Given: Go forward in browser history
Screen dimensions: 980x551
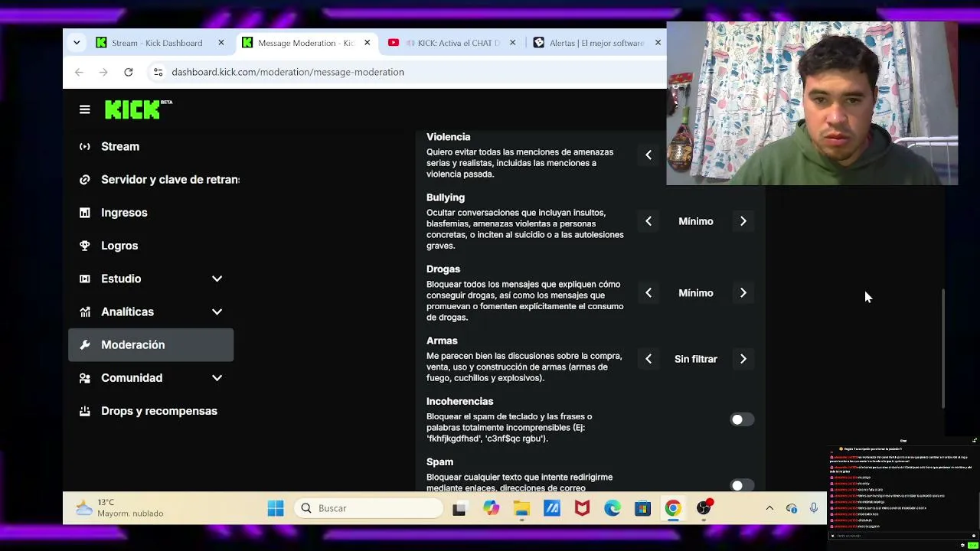Looking at the screenshot, I should click(x=104, y=72).
